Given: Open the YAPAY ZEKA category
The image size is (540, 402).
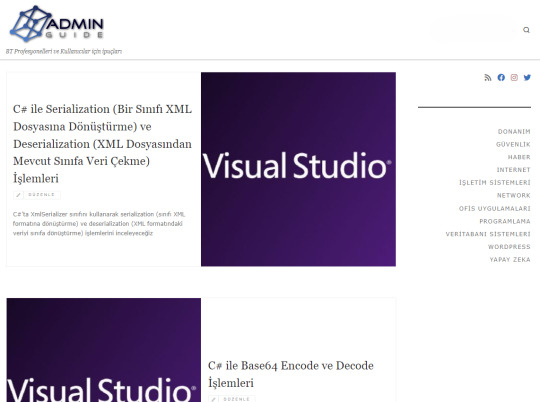Looking at the screenshot, I should pos(510,259).
